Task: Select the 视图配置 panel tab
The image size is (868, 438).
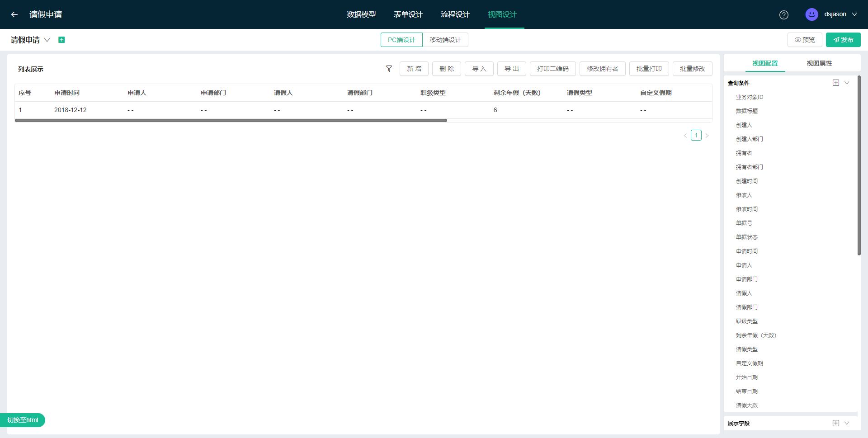Action: coord(765,63)
